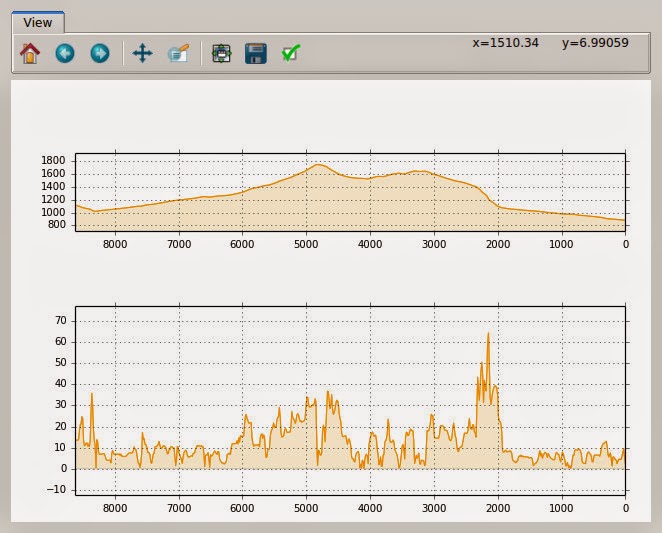Click the elevation peak in upper chart

coord(317,165)
